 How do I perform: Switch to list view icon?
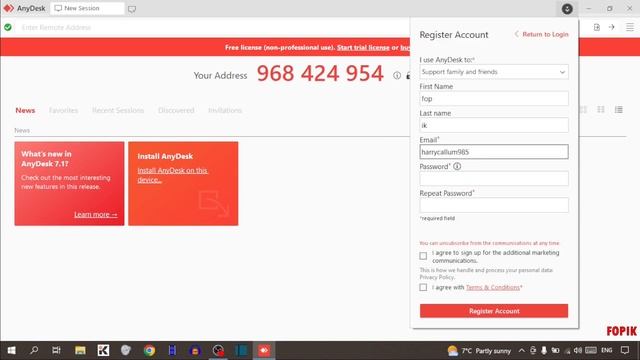coord(619,109)
